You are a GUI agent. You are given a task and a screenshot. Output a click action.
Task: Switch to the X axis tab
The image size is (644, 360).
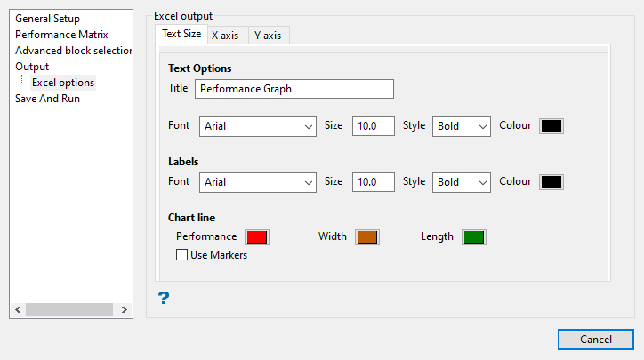(x=227, y=36)
